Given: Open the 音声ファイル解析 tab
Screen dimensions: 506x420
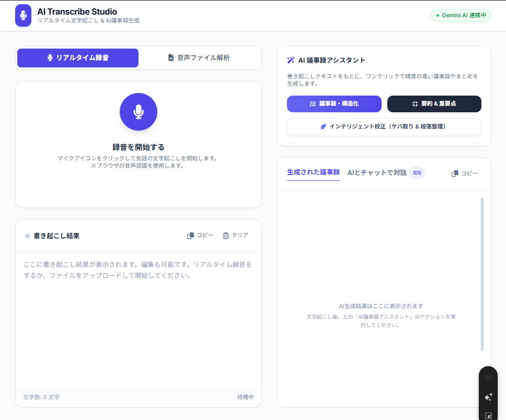Looking at the screenshot, I should pos(199,58).
